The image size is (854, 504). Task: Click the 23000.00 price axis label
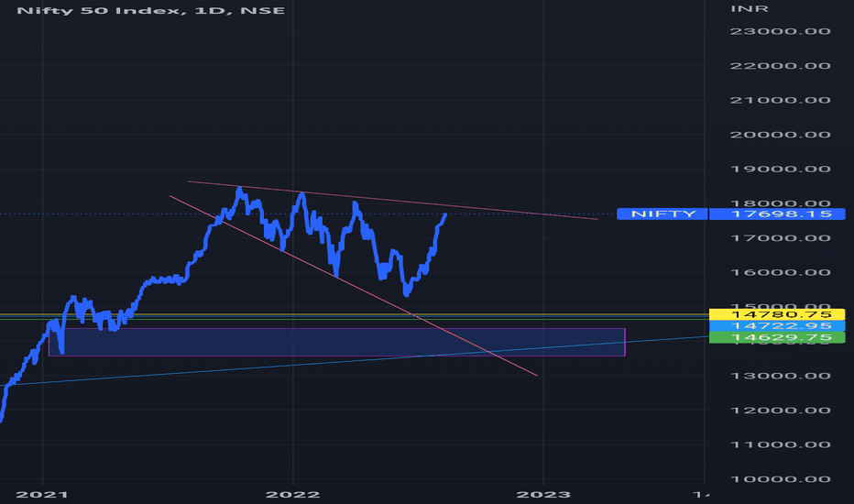click(780, 31)
